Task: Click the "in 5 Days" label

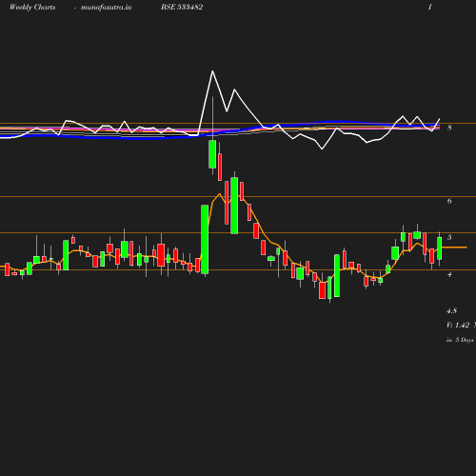Action: 460,340
